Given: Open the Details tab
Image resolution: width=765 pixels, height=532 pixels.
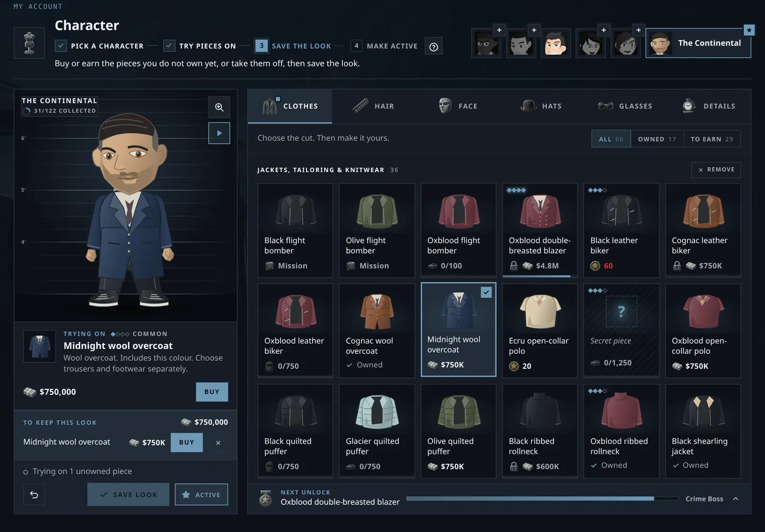Looking at the screenshot, I should 709,106.
